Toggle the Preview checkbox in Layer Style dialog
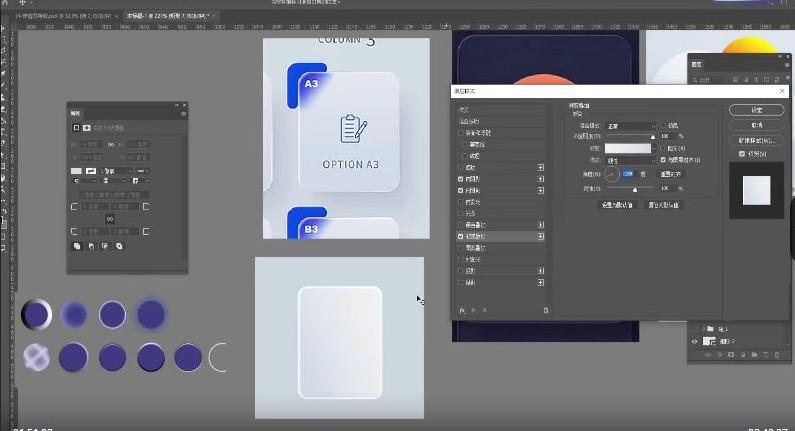This screenshot has width=795, height=431. [x=741, y=154]
